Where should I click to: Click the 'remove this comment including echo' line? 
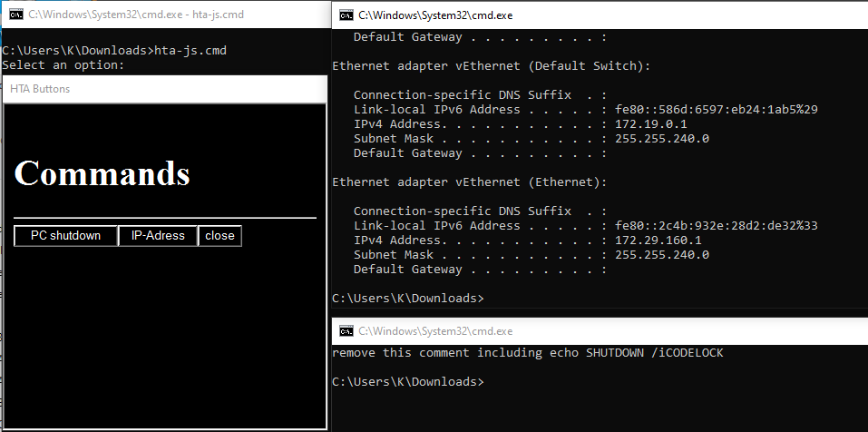point(528,353)
